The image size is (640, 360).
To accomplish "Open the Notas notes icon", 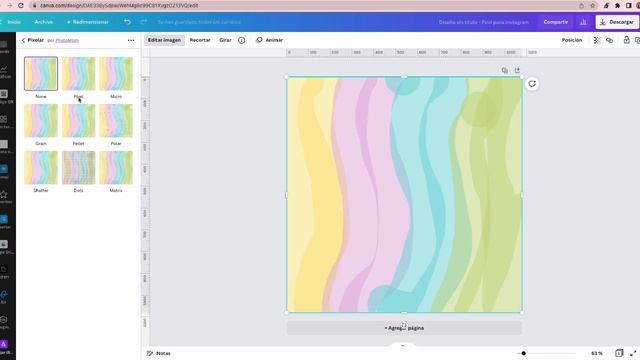I will click(150, 353).
